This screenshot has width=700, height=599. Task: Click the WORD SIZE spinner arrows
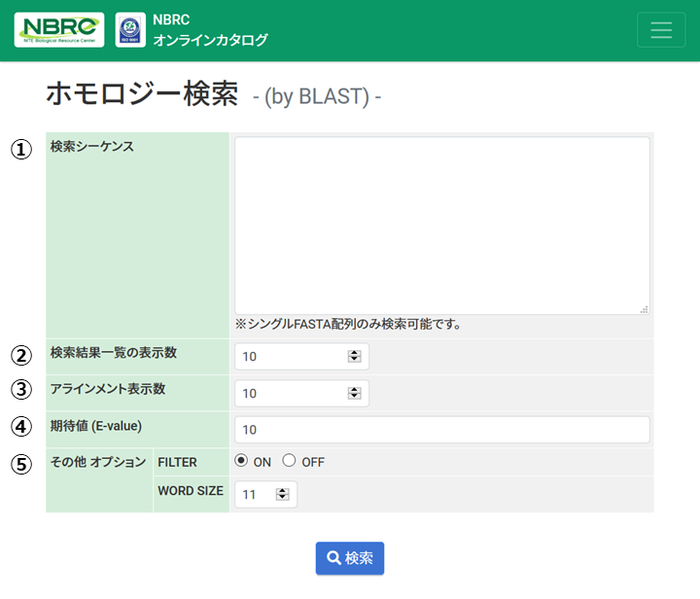tap(282, 495)
